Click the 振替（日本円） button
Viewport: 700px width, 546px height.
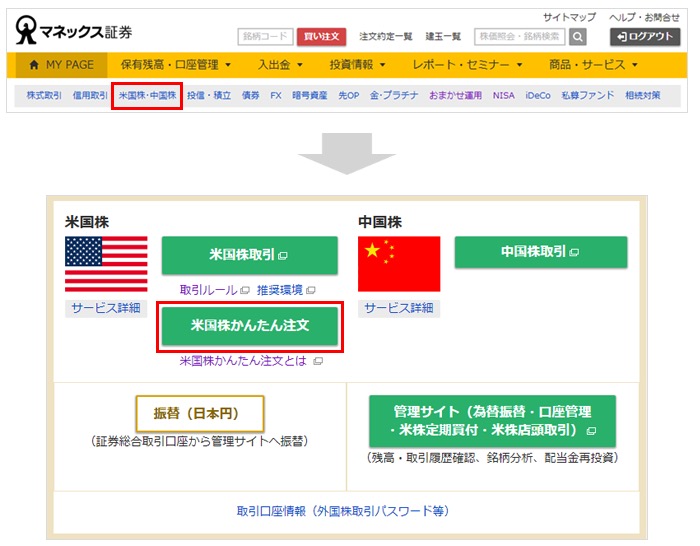(x=200, y=413)
